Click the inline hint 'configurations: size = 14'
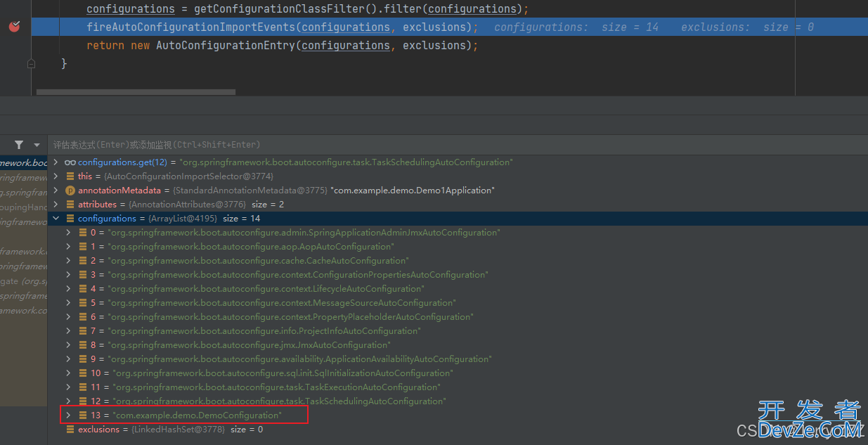This screenshot has width=868, height=445. click(x=576, y=27)
